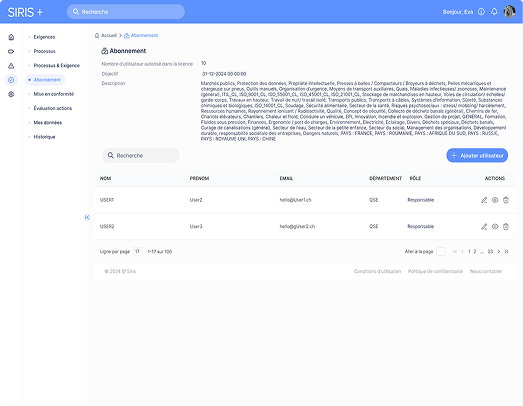Go to the next page arrow

coord(499,252)
